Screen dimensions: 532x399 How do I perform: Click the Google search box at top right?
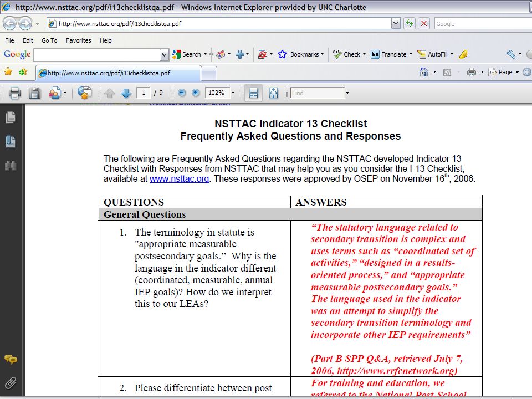coord(483,24)
